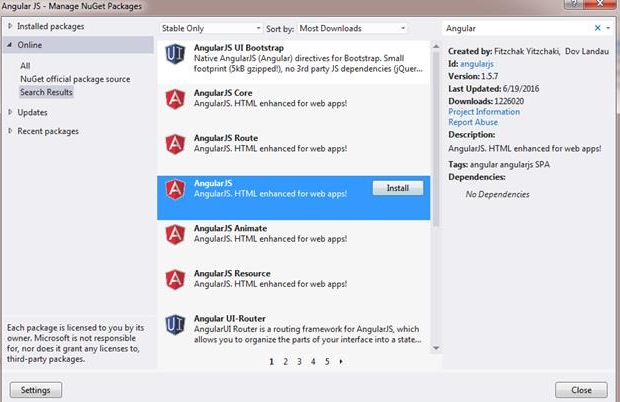Select the Angular UI-Router title
620x402 pixels.
(229, 319)
